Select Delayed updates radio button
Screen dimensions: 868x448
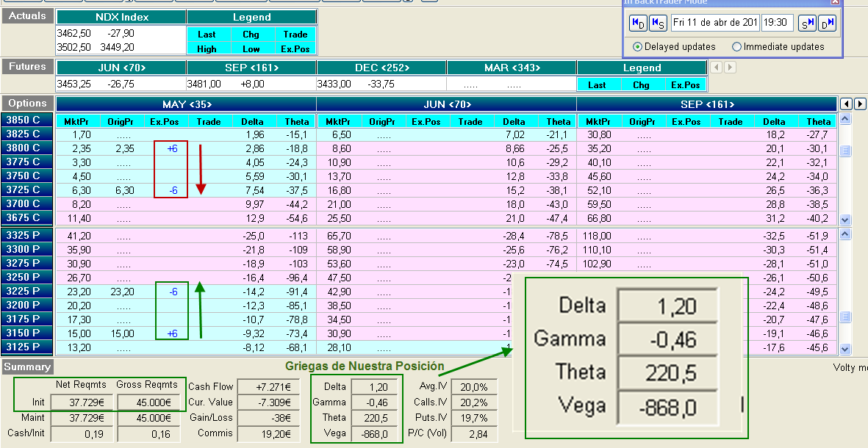pyautogui.click(x=638, y=46)
